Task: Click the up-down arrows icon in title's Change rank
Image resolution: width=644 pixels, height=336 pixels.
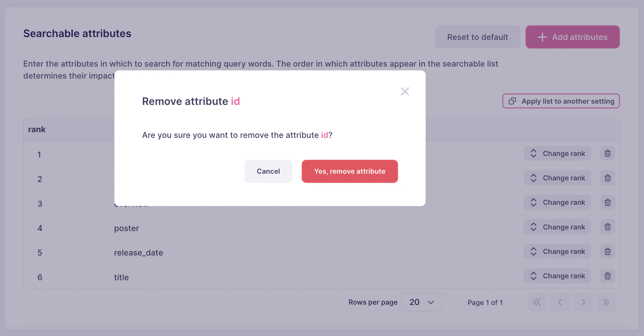Action: (533, 276)
